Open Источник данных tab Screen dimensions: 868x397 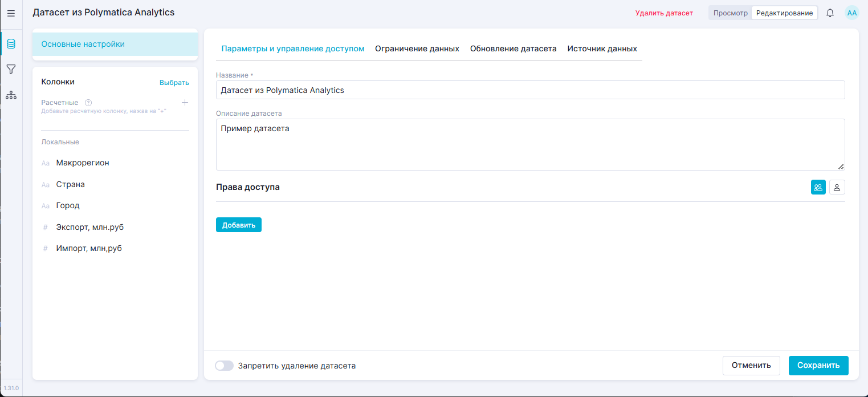(x=602, y=49)
